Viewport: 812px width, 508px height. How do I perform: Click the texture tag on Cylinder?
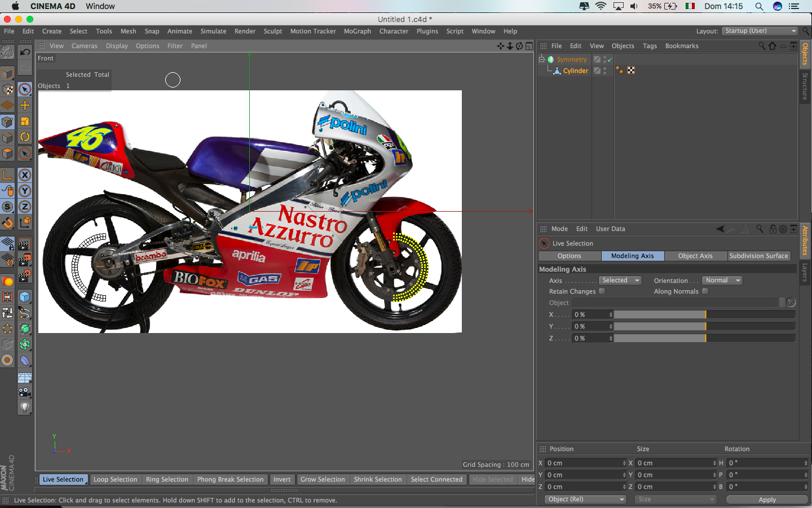click(631, 71)
